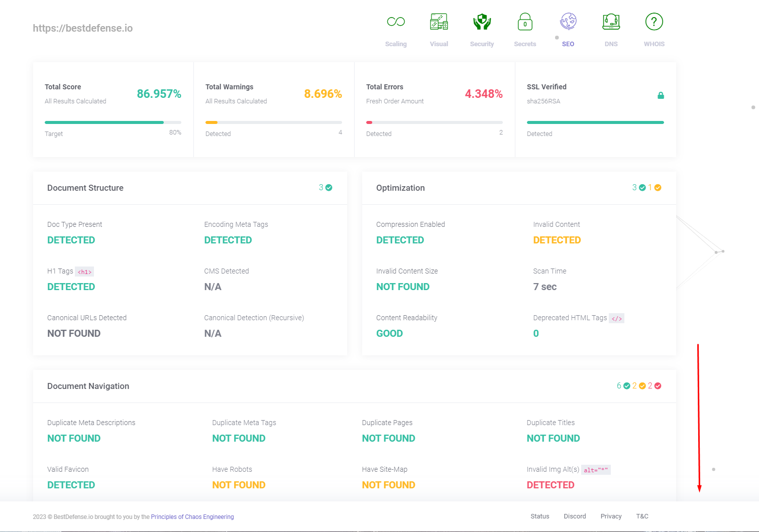Open Principles of Chaos Engineering link
Image resolution: width=759 pixels, height=532 pixels.
[192, 517]
